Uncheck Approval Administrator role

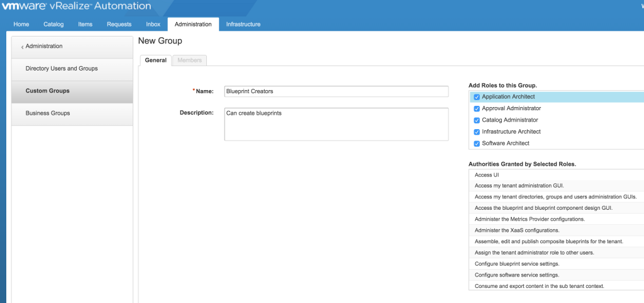pos(477,109)
